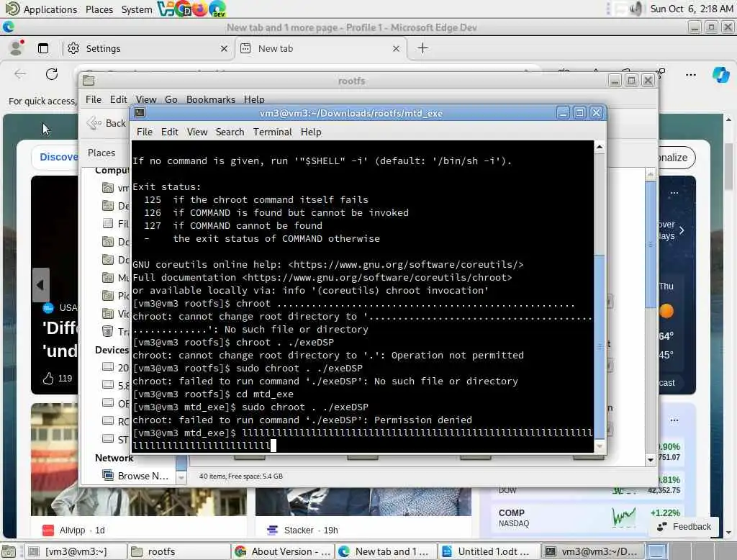Click rootfs sidebar scroll down arrow

tap(181, 478)
